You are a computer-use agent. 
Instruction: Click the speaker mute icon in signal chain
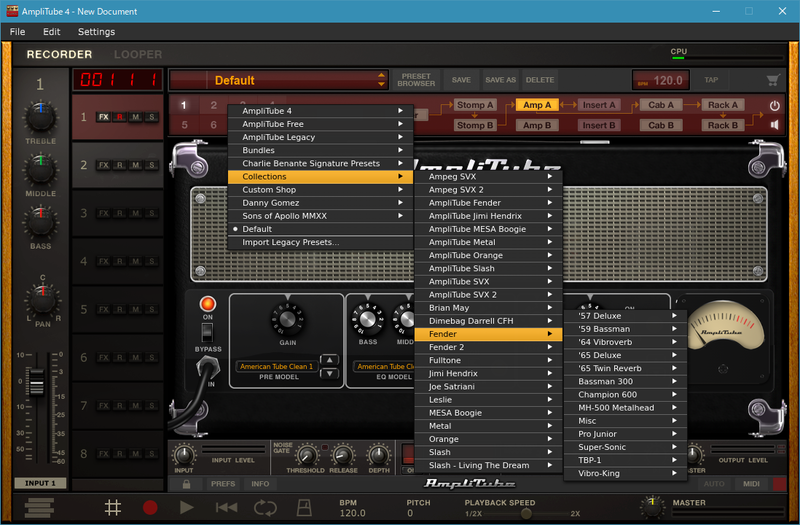pyautogui.click(x=774, y=125)
